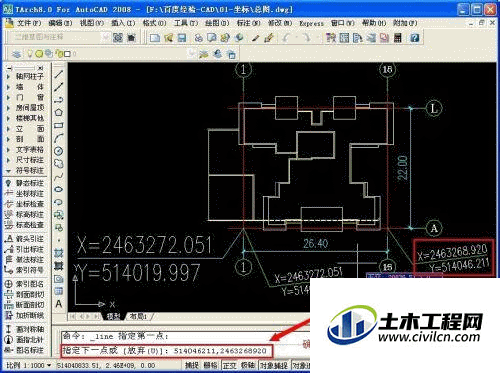
Task: Click the 箭头引注 arrow annotation tool
Action: click(24, 239)
